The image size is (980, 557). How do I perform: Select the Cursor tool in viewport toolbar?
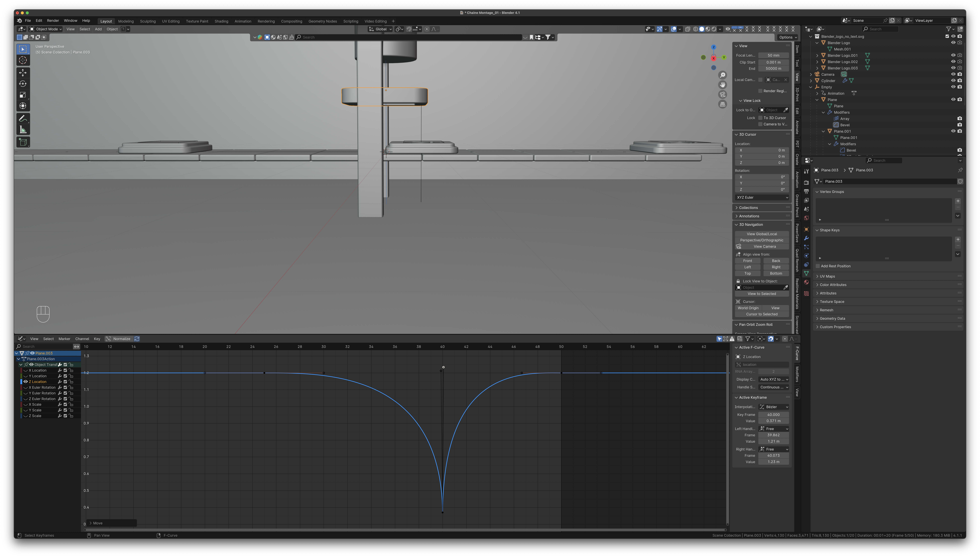[x=23, y=60]
